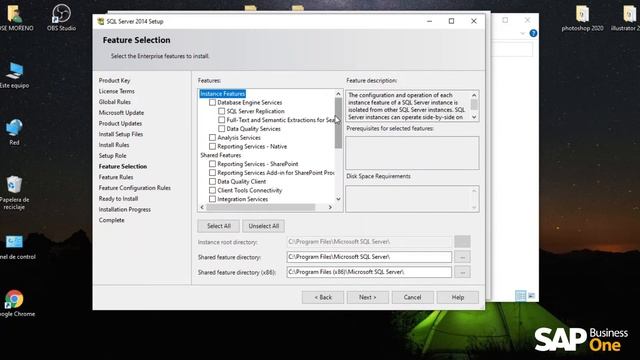Open the photoshop 2020 desktop folder
This screenshot has width=640, height=360.
tap(582, 18)
